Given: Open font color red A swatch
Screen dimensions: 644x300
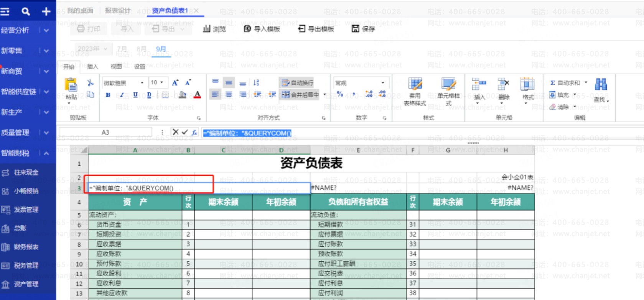Looking at the screenshot, I should [x=198, y=95].
